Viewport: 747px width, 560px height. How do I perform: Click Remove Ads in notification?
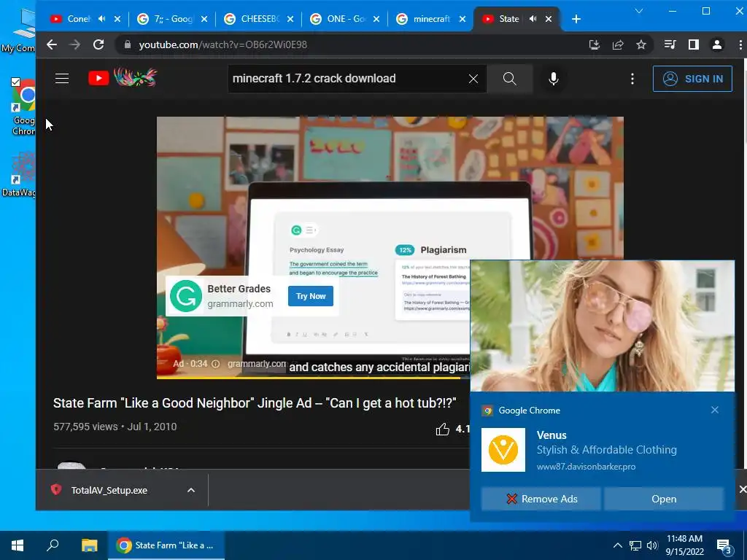click(x=541, y=499)
